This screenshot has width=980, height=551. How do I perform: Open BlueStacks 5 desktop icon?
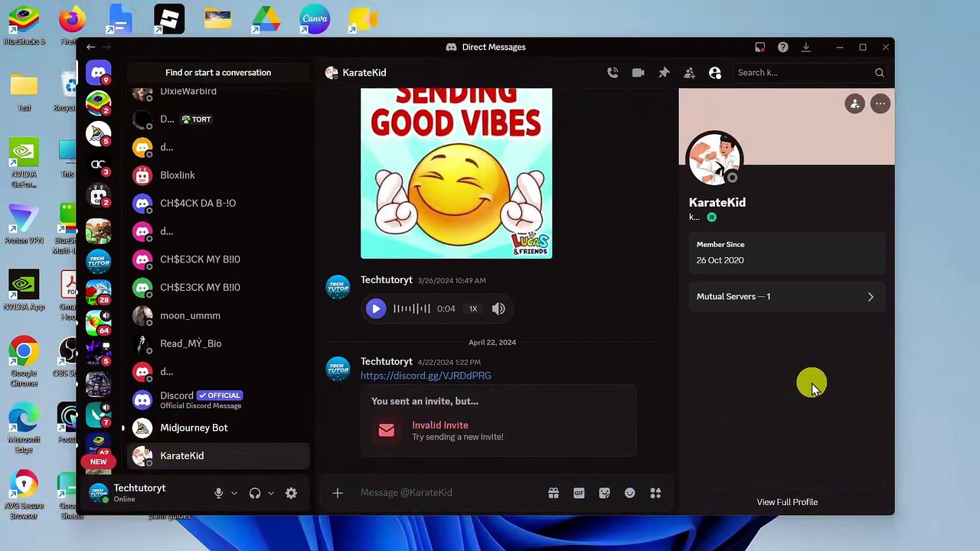pyautogui.click(x=24, y=26)
